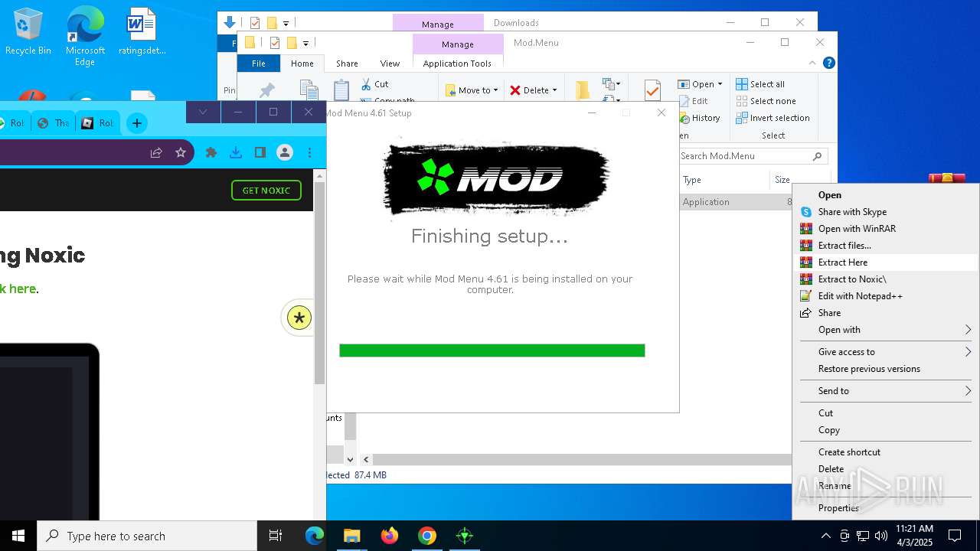Click Invert selection in ribbon
The width and height of the screenshot is (980, 551).
773,118
